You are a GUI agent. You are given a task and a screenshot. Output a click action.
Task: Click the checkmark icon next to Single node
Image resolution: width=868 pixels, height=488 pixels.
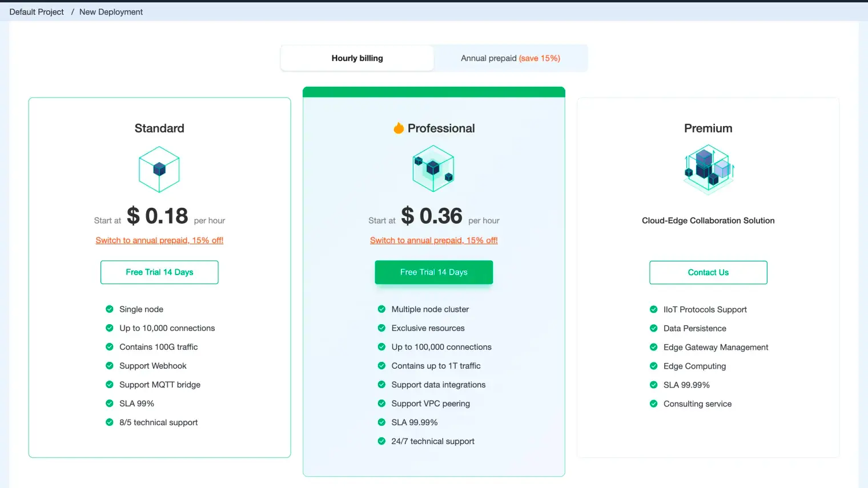110,309
